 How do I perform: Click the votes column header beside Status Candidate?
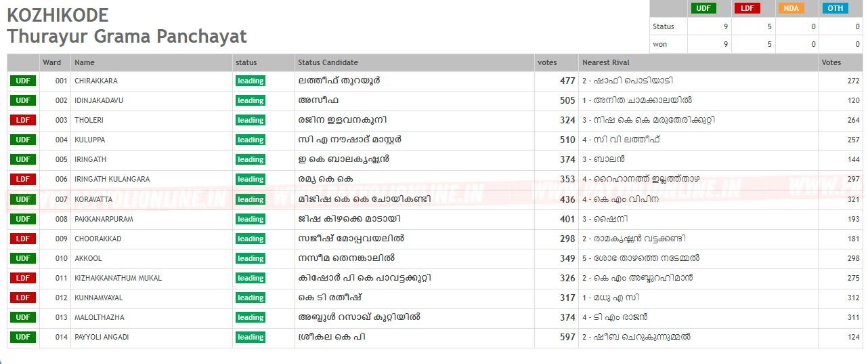[547, 62]
